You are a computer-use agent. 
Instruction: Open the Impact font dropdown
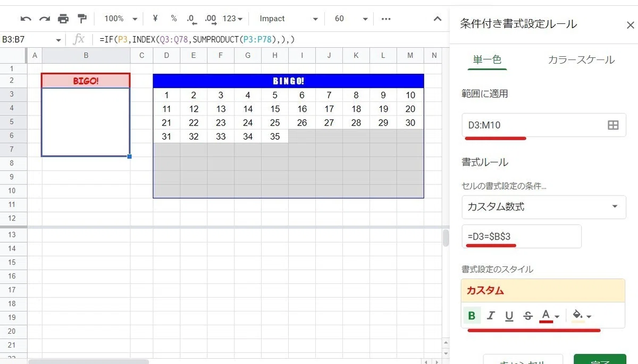[x=288, y=19]
